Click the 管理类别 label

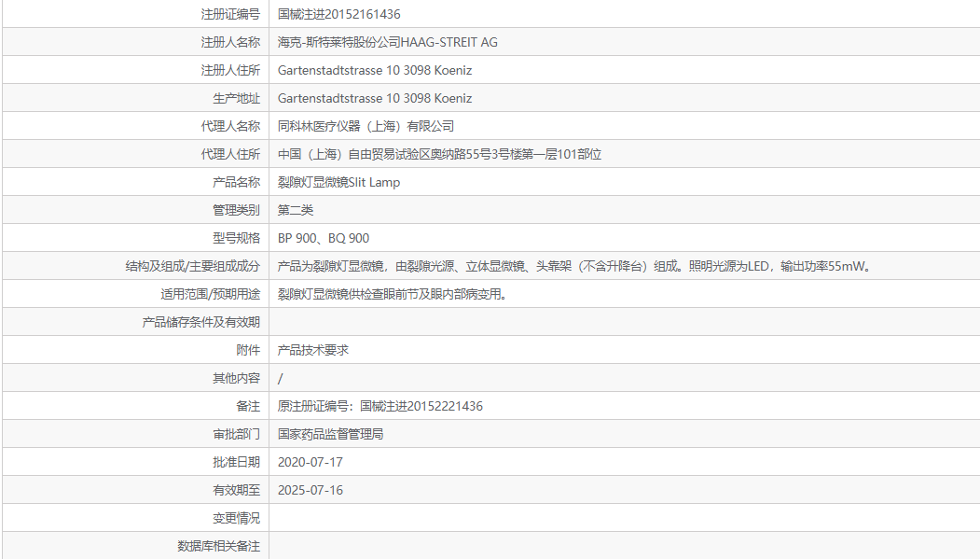click(x=236, y=210)
